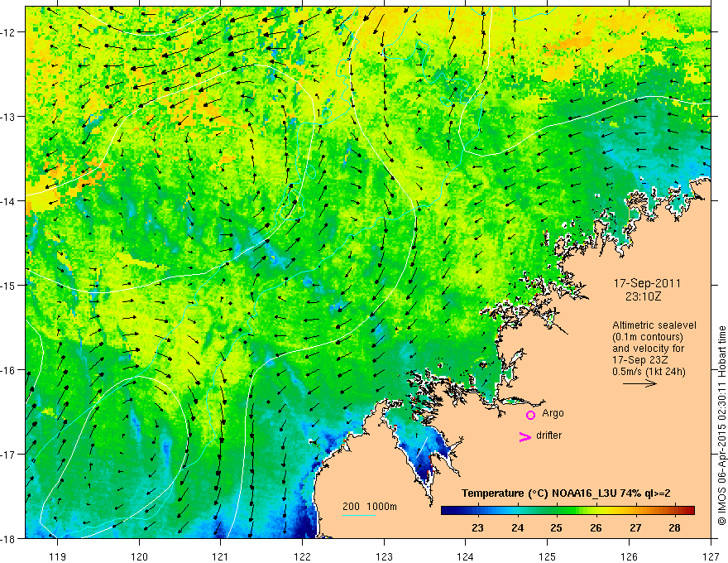Click the colorbar tick label 24
Viewport: 728px width, 563px height.
(517, 527)
